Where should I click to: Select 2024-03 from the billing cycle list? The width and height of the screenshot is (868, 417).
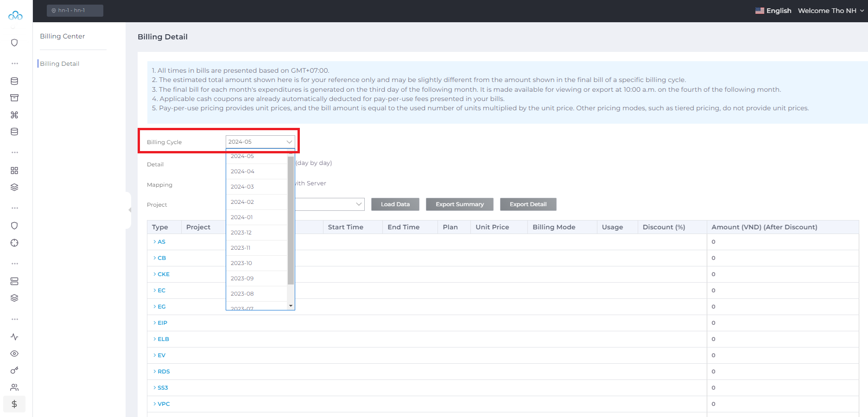[x=242, y=186]
